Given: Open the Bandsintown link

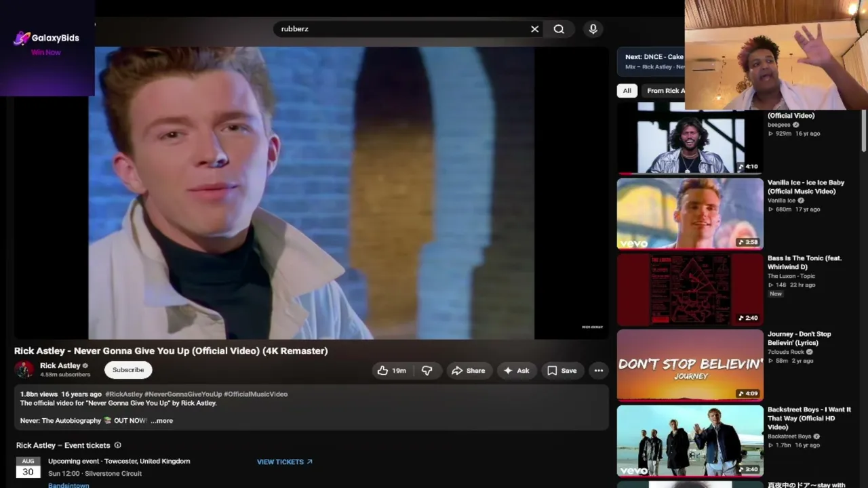Looking at the screenshot, I should tap(68, 485).
